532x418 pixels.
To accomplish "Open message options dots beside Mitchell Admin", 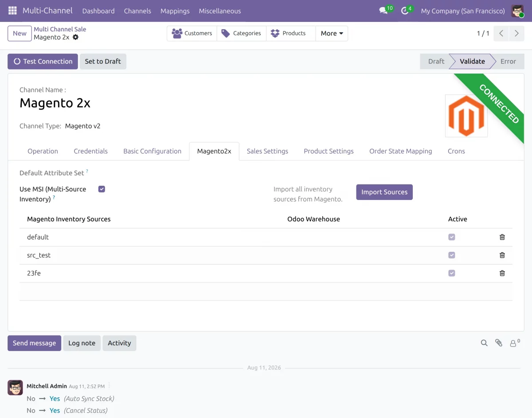I will point(109,386).
